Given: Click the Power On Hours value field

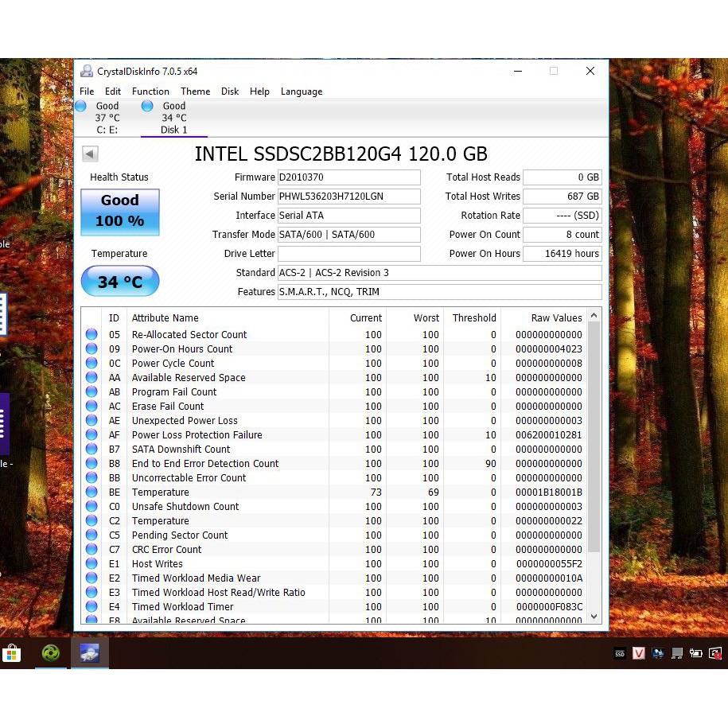Looking at the screenshot, I should point(562,253).
